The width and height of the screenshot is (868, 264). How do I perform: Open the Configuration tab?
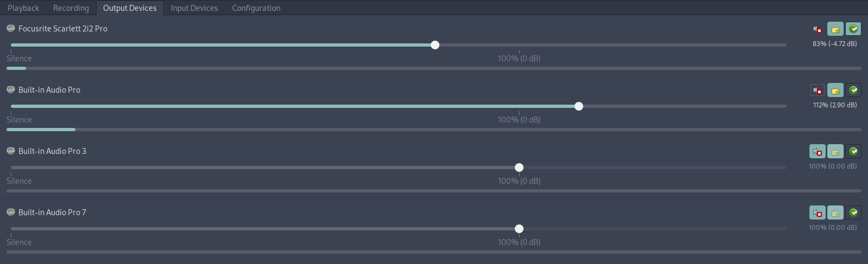256,8
